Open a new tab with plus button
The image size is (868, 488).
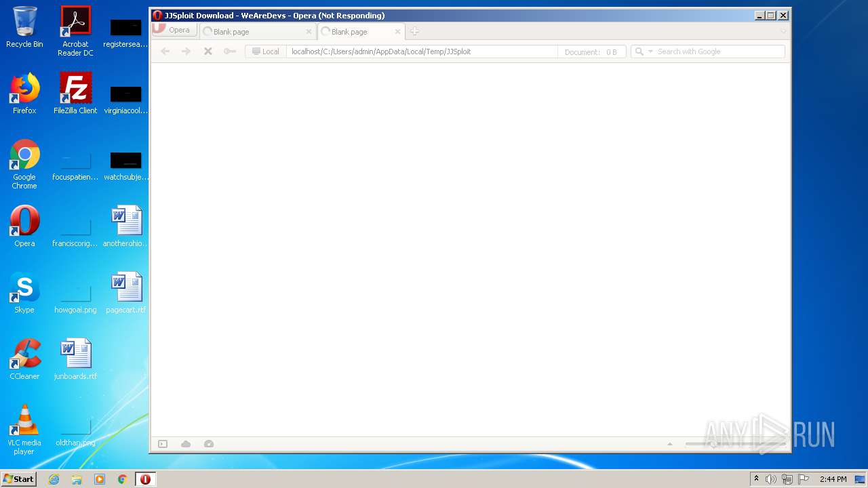[x=414, y=31]
